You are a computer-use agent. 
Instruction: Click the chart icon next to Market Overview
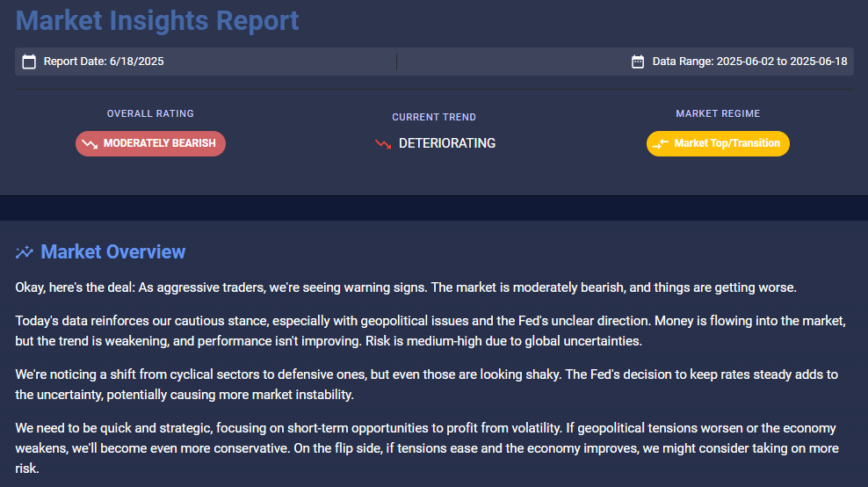[25, 252]
